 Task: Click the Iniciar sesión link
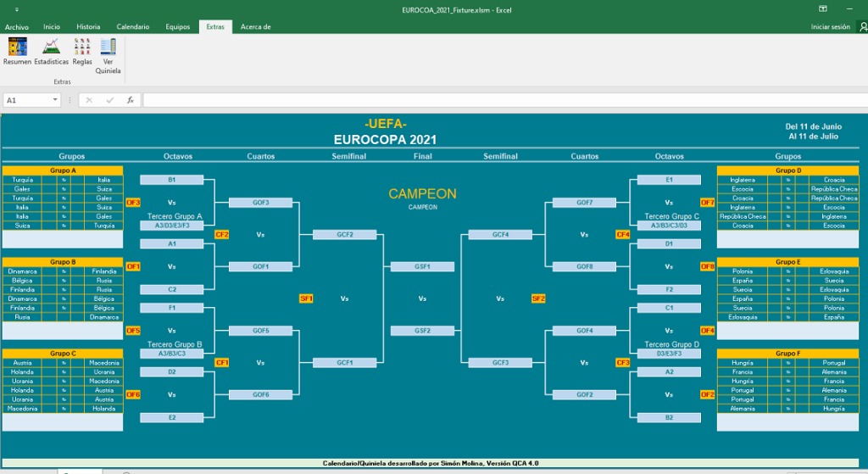830,27
